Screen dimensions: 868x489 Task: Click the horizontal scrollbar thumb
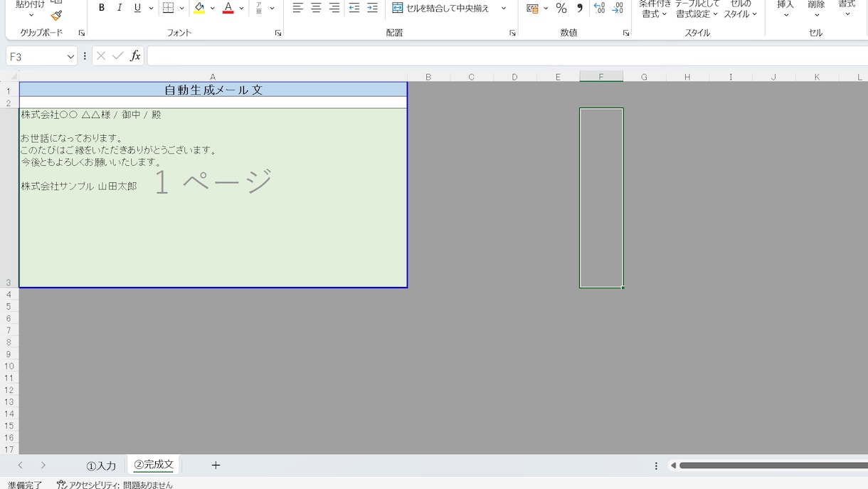tap(773, 466)
